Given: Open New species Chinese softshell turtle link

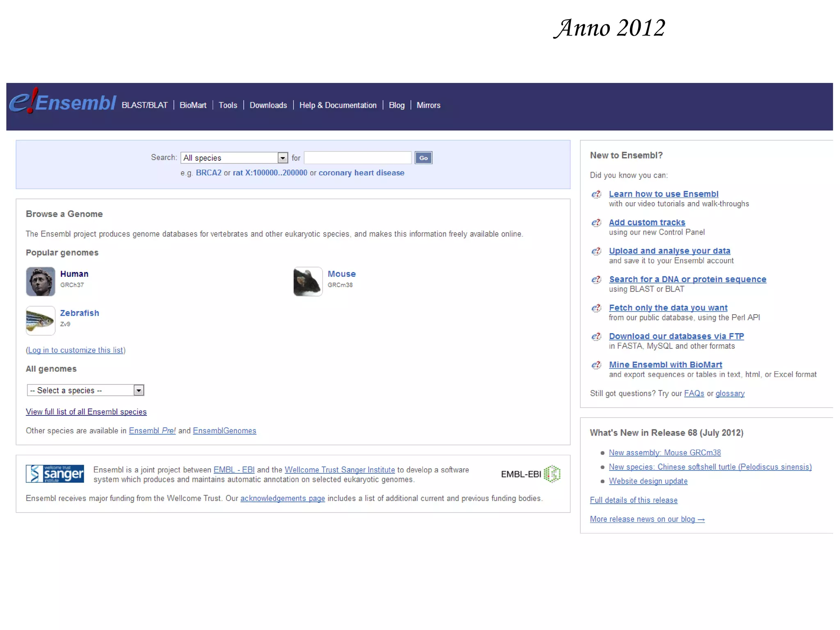Looking at the screenshot, I should point(710,467).
